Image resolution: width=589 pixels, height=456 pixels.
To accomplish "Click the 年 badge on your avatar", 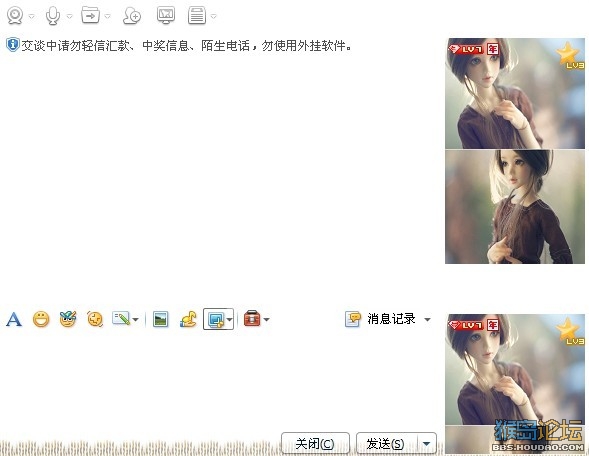I will [x=493, y=325].
